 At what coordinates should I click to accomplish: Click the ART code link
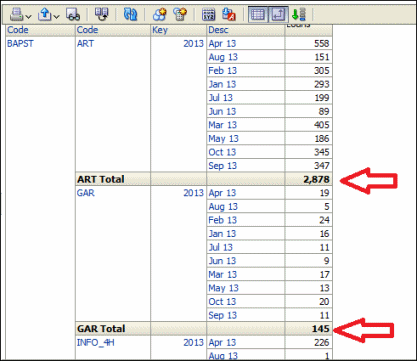tap(85, 44)
